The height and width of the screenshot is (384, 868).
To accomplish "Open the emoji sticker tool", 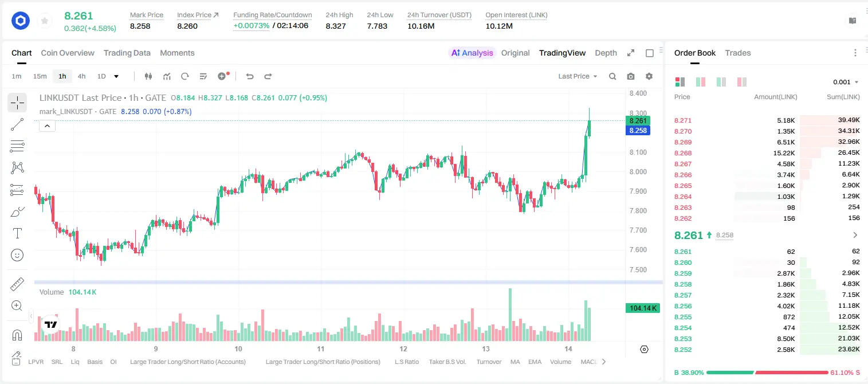I will pyautogui.click(x=17, y=255).
